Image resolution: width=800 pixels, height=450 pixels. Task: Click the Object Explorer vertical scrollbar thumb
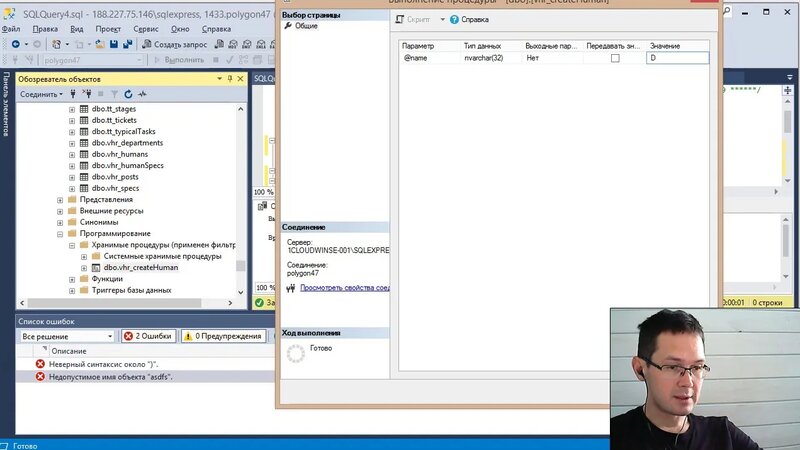click(240, 266)
